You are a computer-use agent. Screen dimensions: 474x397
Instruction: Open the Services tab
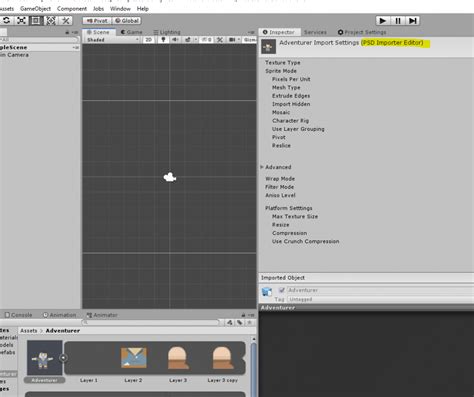coord(315,32)
